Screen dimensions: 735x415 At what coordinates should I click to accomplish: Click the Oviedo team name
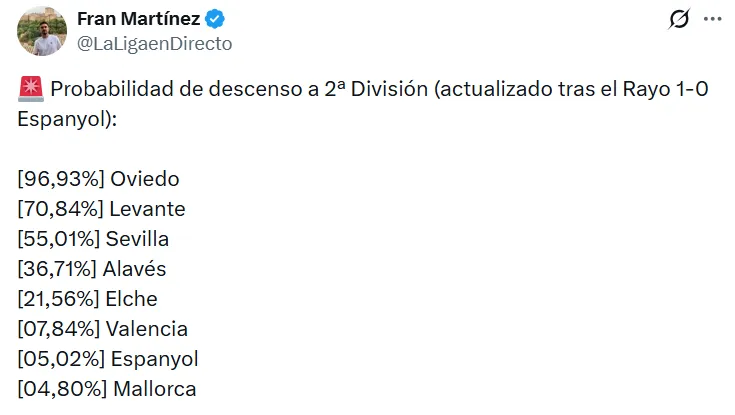pos(145,180)
